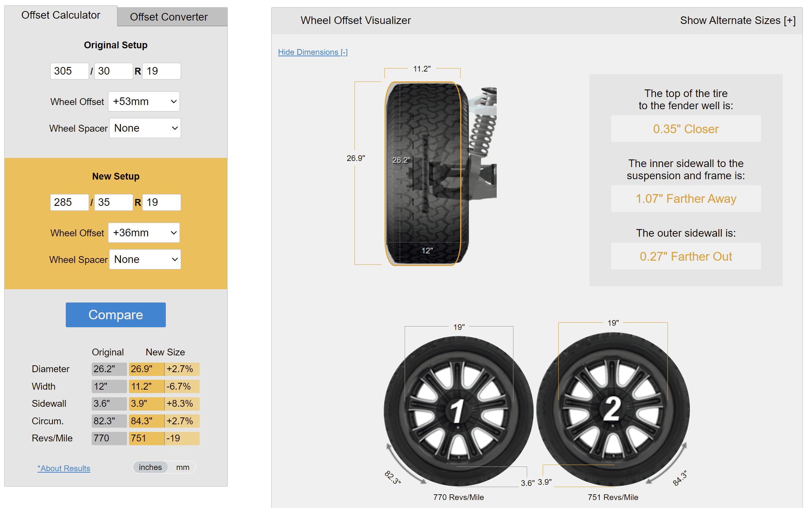Click original diameter value 26.2" in table
Screen dimensions: 812x508
[x=109, y=369]
